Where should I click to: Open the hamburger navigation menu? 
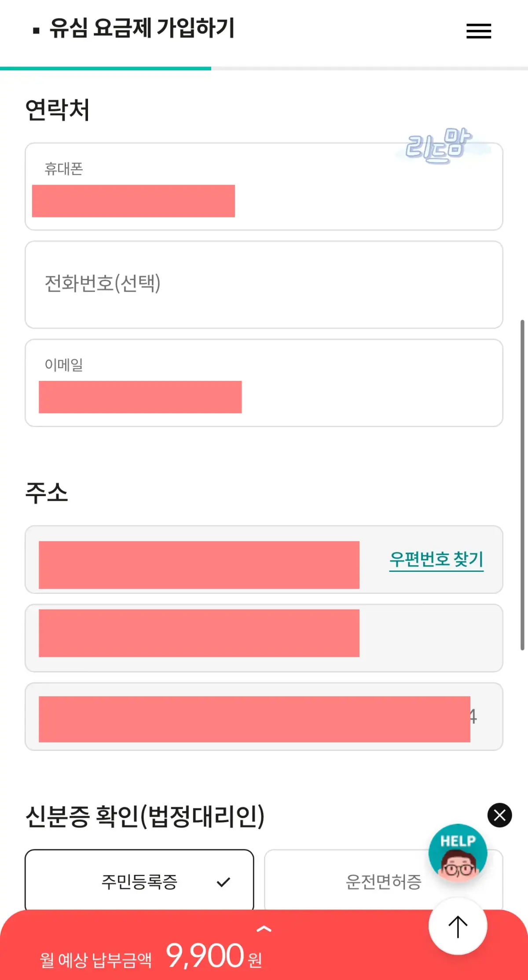(478, 31)
